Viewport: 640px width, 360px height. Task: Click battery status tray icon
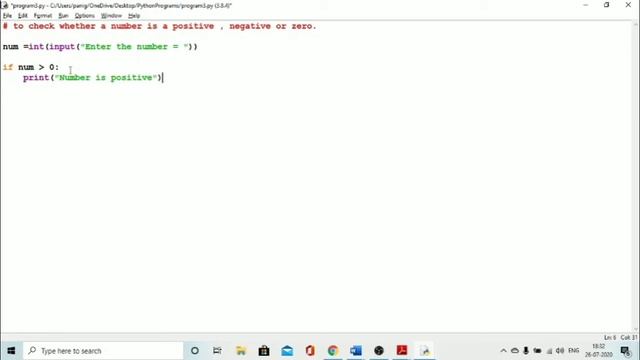[x=537, y=351]
